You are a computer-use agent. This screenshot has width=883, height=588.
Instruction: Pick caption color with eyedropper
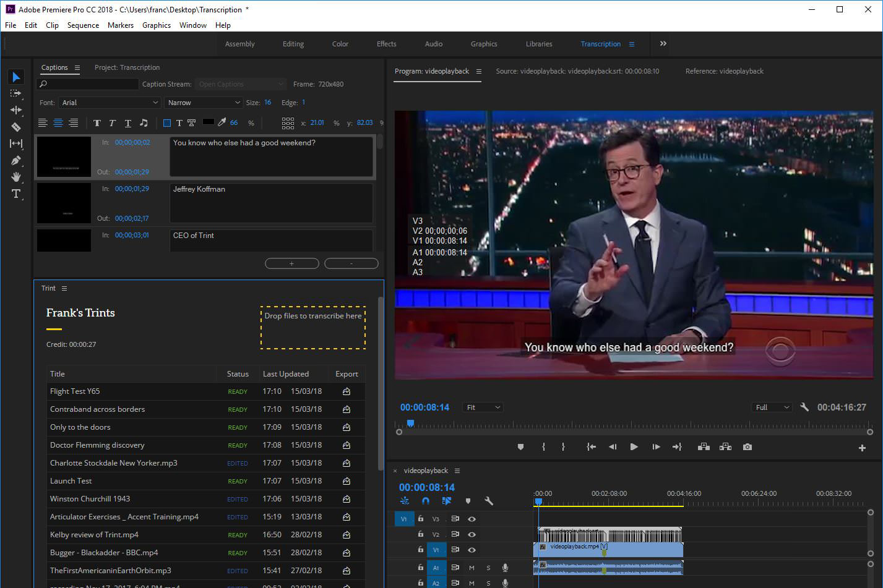tap(222, 122)
